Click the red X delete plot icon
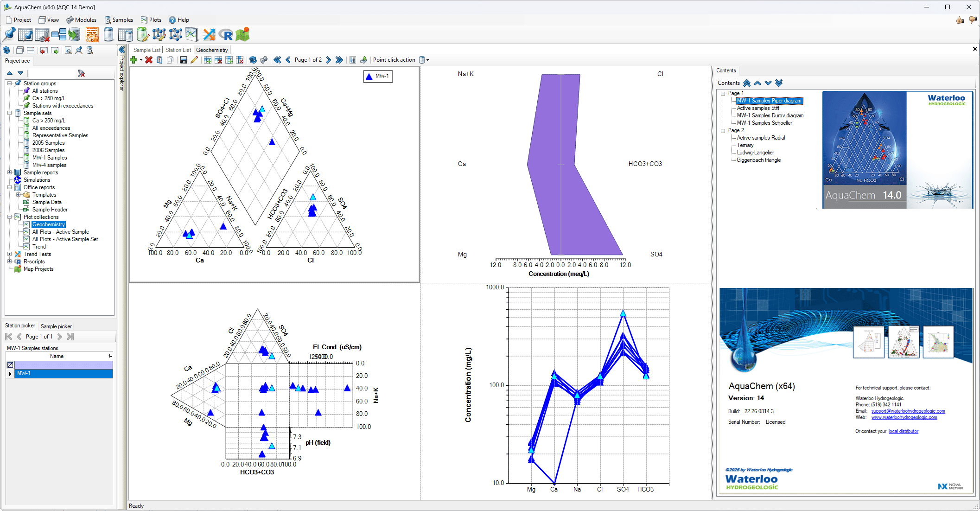Screen dimensions: 980x511 coord(149,60)
